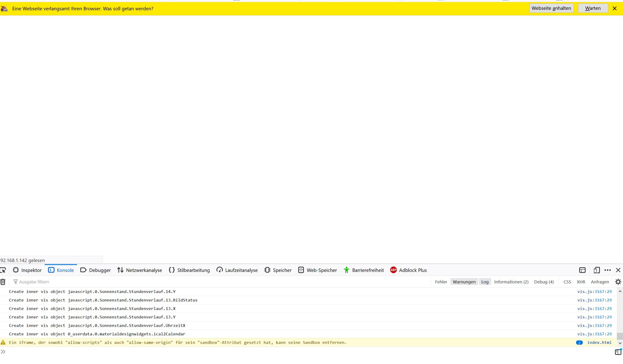Toggle Warnungen filter off
Screen dimensions: 623x364
point(464,282)
